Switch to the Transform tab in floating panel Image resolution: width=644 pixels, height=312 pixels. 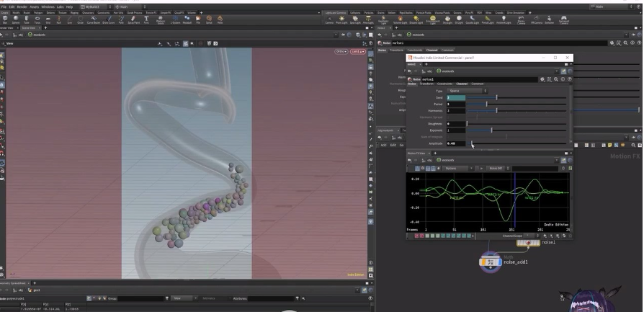point(426,84)
